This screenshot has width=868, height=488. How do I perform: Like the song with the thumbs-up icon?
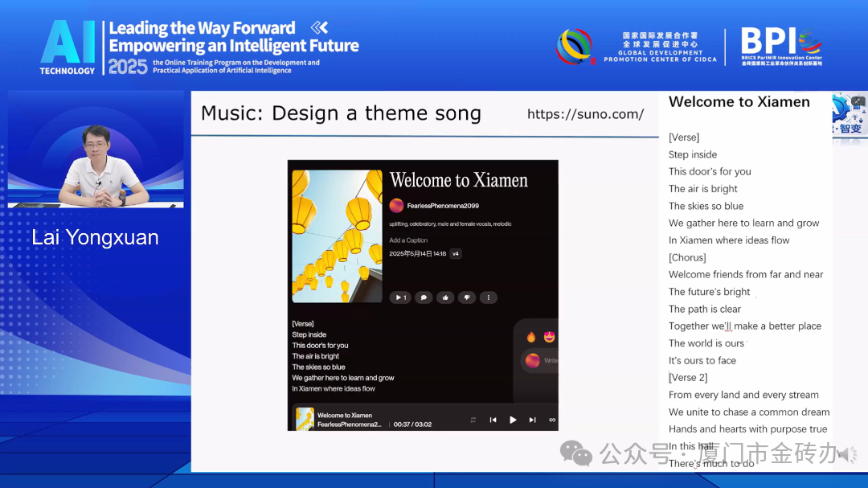(x=445, y=297)
